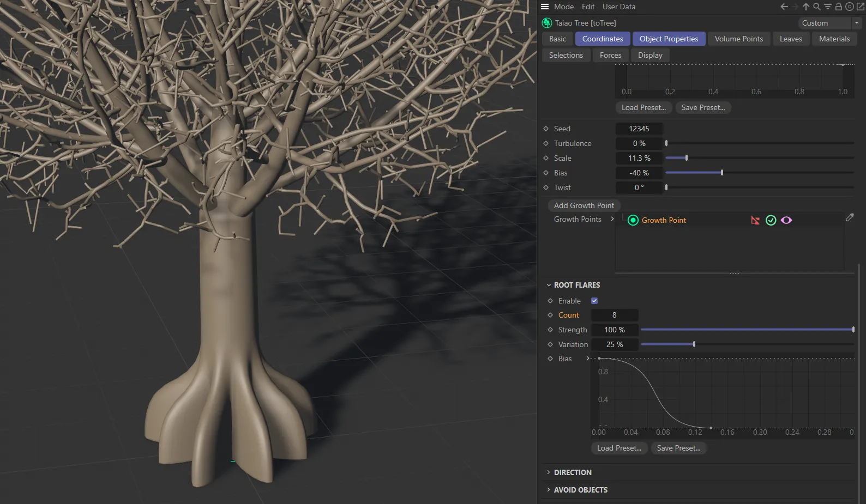Go up one level with the up arrow
866x504 pixels.
click(806, 7)
